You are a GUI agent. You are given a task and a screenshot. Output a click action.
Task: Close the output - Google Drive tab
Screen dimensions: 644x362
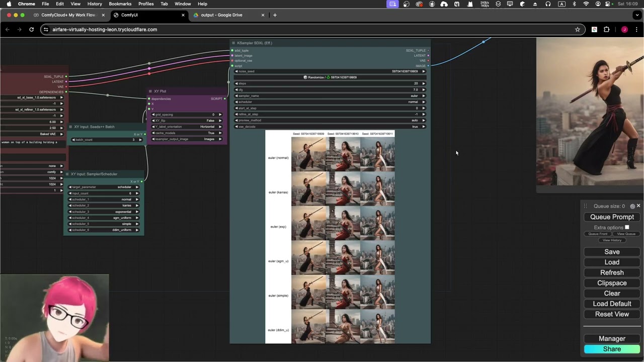coord(263,15)
